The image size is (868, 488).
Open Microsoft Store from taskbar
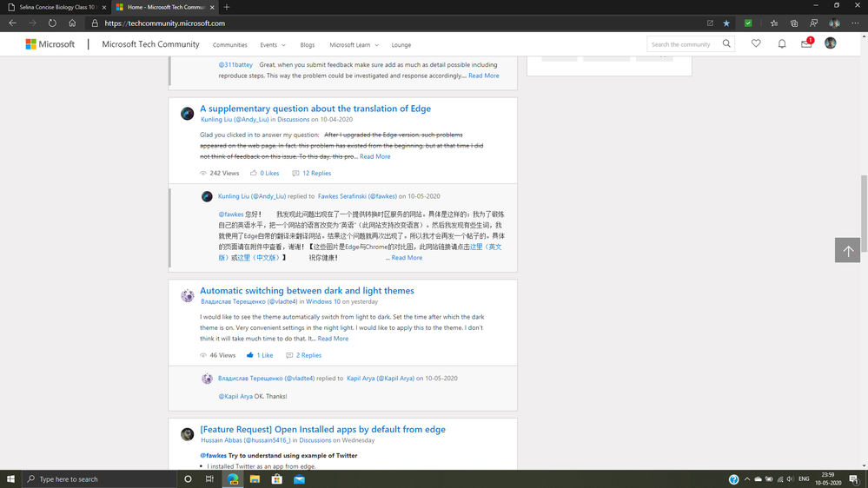(x=277, y=479)
